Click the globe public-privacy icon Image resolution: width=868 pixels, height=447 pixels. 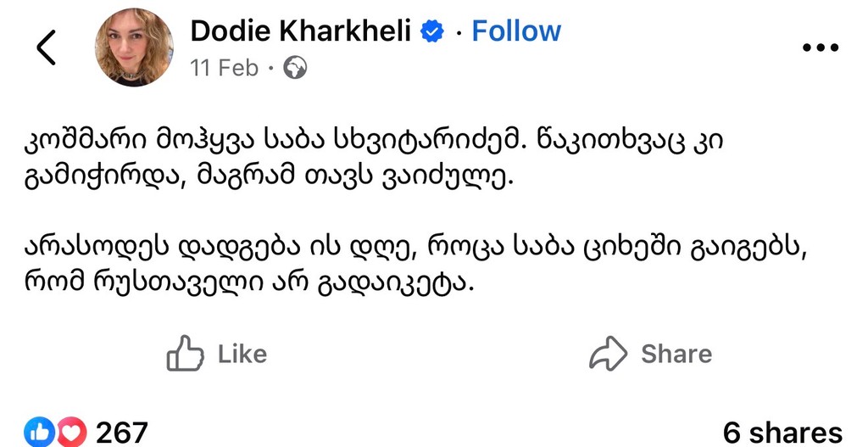click(294, 68)
